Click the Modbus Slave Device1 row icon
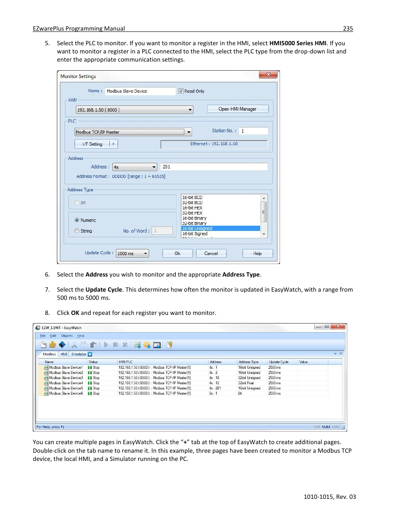Viewport: 411px width, 532px height. coord(46,367)
